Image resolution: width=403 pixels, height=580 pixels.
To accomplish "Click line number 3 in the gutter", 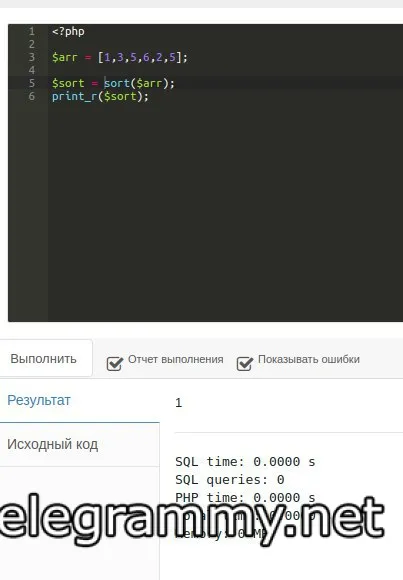I will [x=31, y=57].
